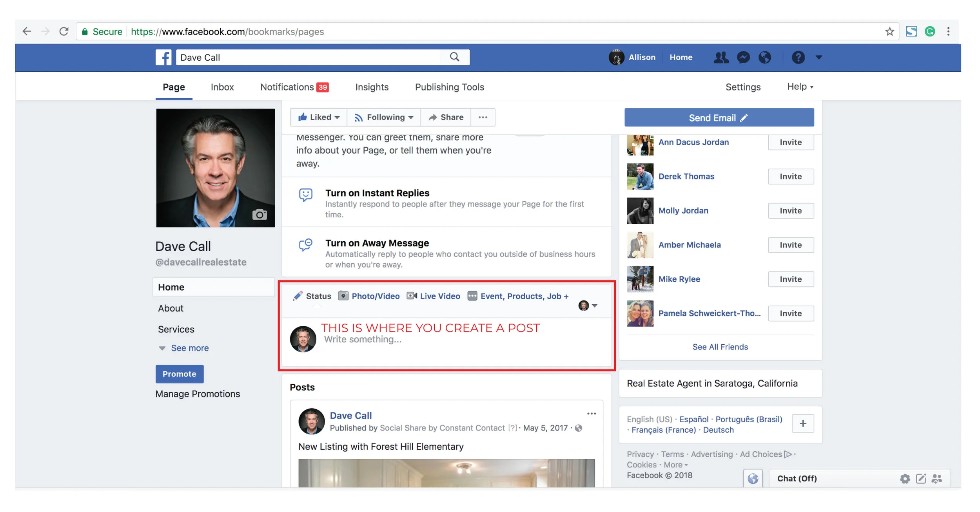The height and width of the screenshot is (512, 980).
Task: Invite Ann Dacus Jordan
Action: pos(791,142)
